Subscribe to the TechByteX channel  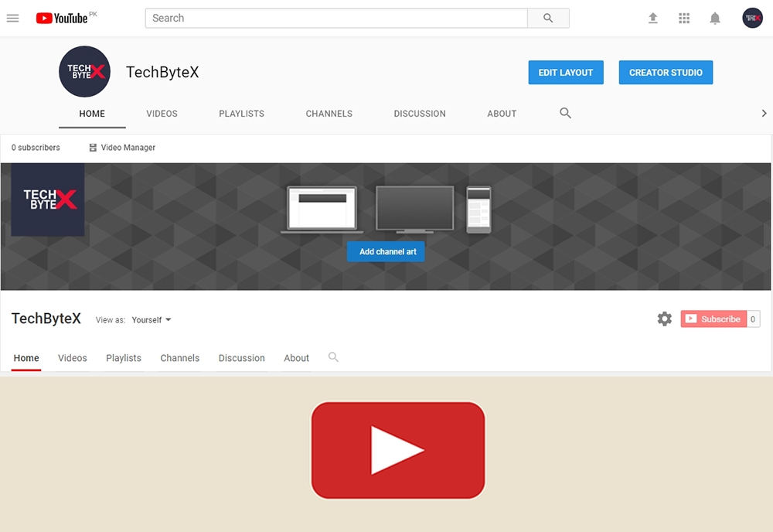(712, 319)
